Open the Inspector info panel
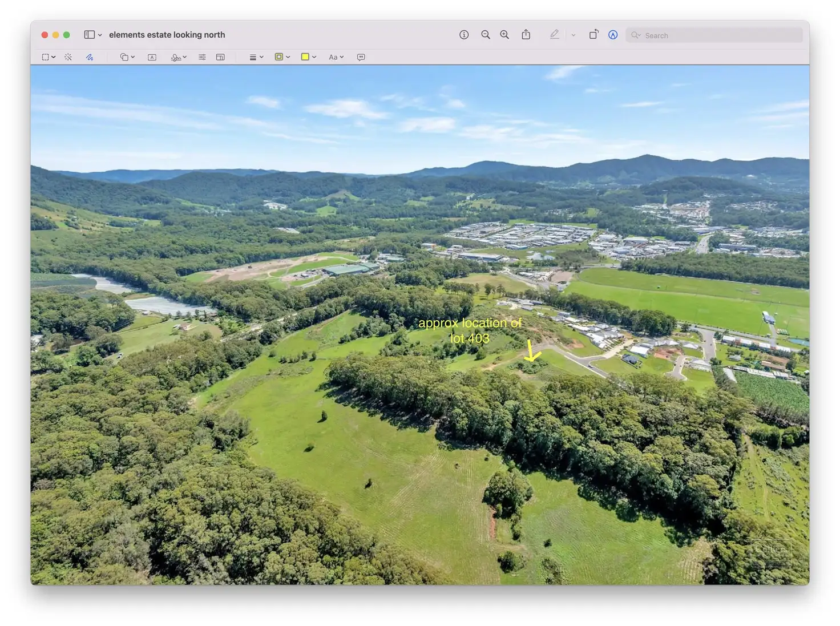 [464, 35]
